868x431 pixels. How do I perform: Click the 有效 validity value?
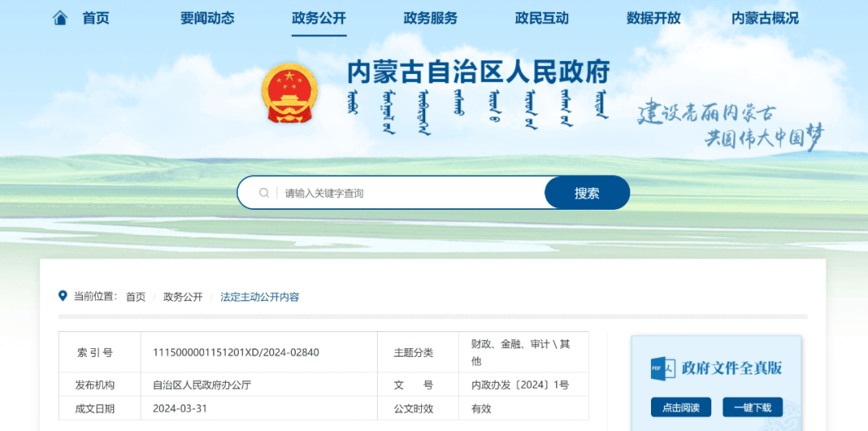point(481,408)
